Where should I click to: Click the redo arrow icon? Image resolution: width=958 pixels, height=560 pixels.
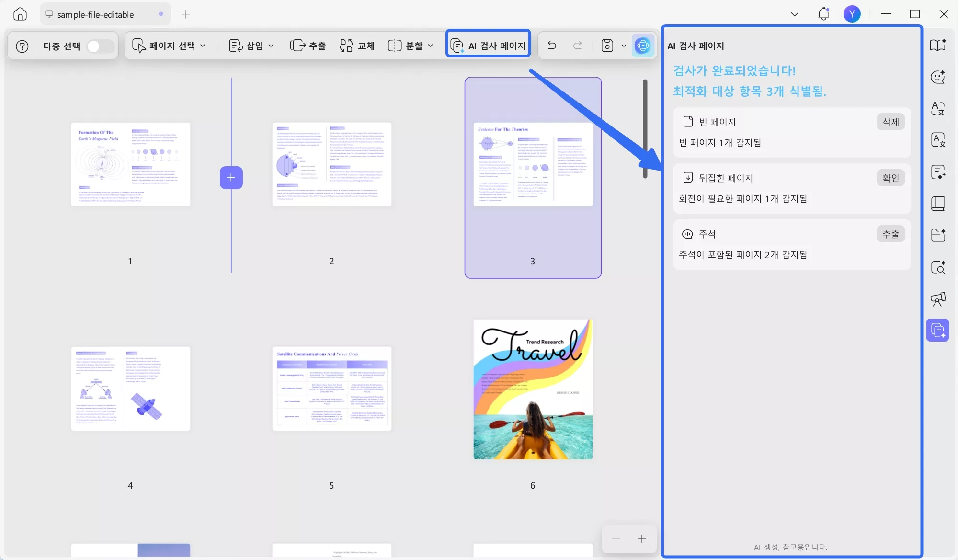(577, 45)
